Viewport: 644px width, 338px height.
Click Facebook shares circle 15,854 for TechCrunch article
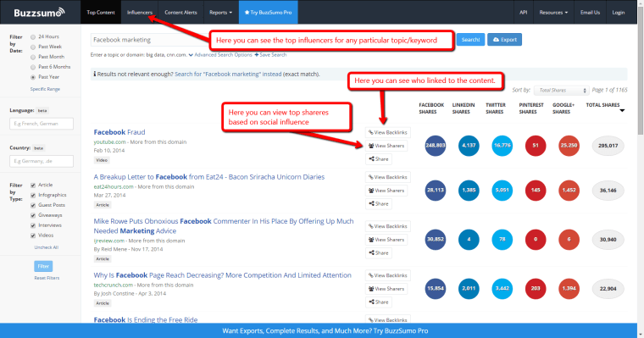436,289
